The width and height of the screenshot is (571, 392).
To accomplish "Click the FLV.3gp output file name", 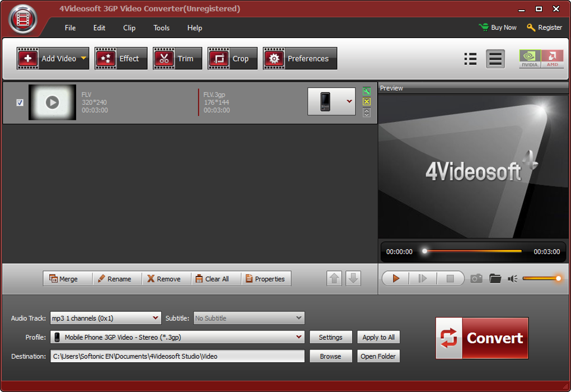I will coord(214,95).
